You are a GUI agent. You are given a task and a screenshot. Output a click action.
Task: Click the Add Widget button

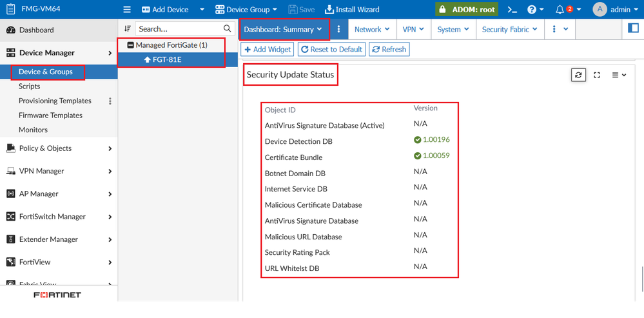coord(268,49)
